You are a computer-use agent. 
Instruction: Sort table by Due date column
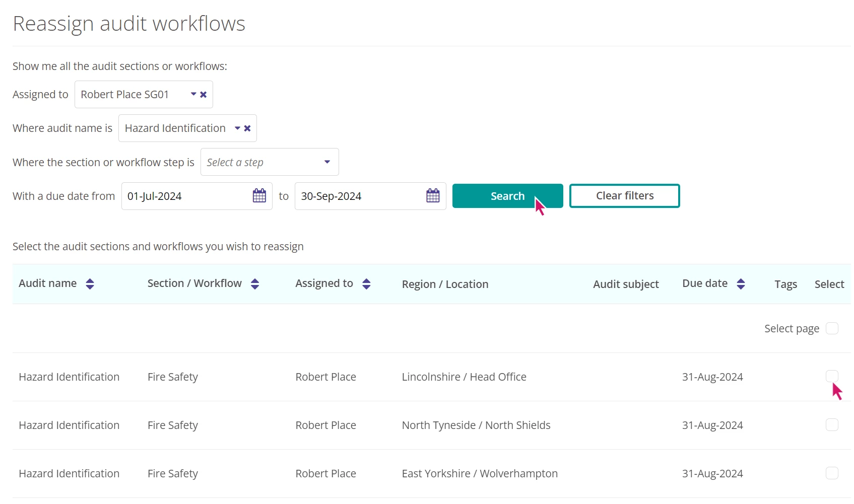pos(741,284)
